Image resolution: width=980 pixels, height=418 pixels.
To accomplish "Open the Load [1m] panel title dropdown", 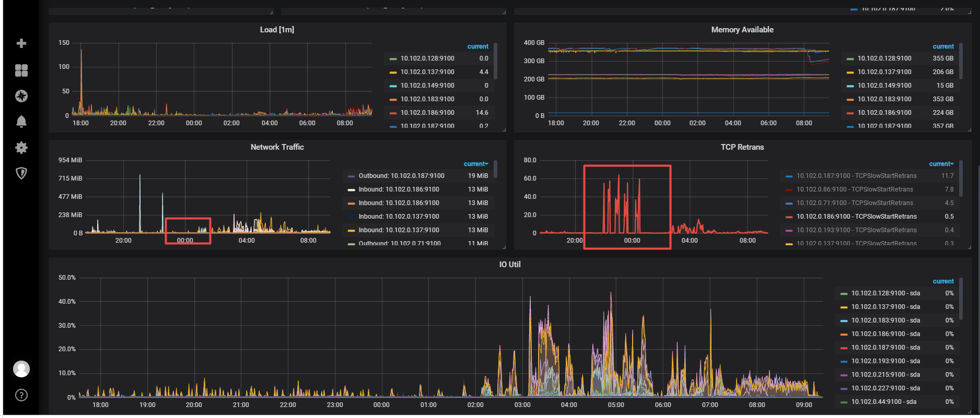I will [277, 30].
